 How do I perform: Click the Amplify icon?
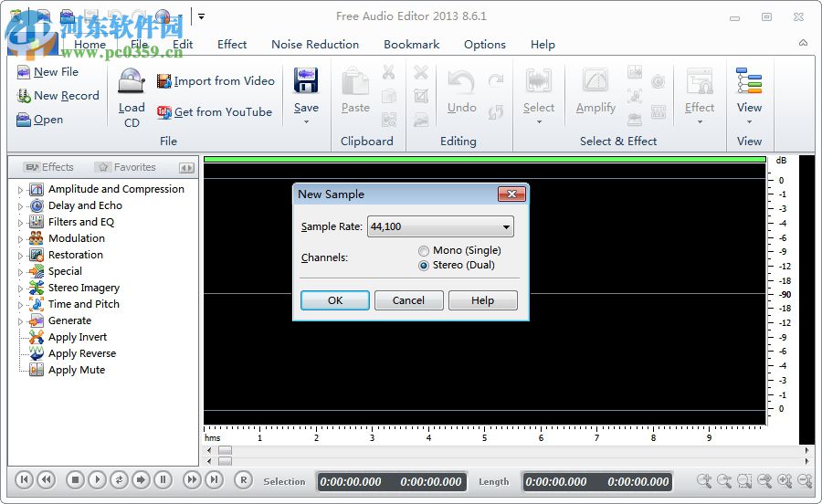(595, 81)
